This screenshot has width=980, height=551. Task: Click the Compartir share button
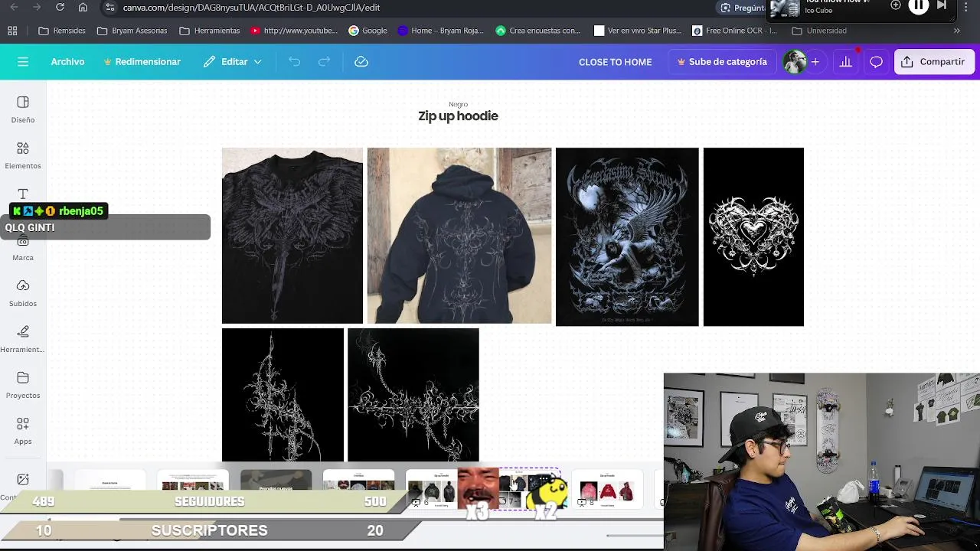click(933, 62)
